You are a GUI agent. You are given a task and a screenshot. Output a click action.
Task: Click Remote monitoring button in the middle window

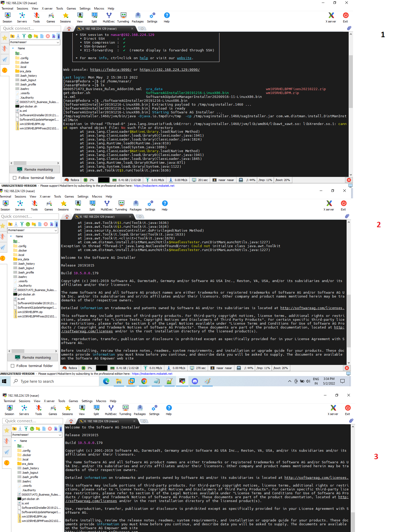click(x=33, y=358)
